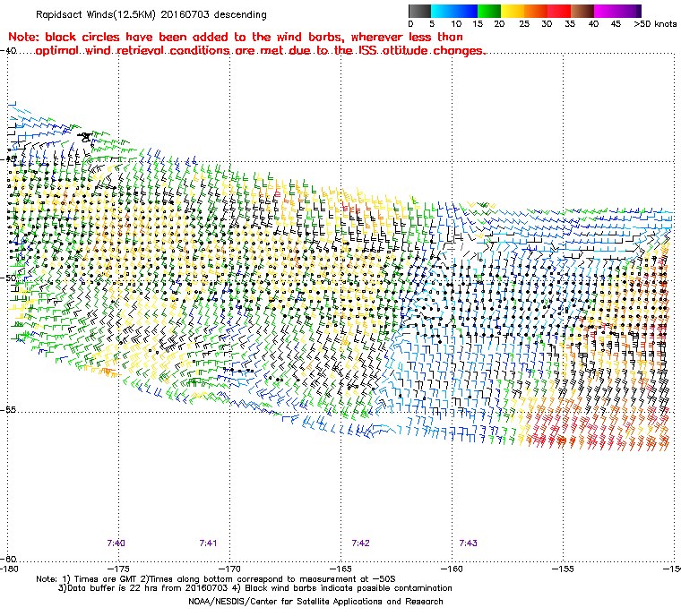Click the -175 longitude axis label

pyautogui.click(x=118, y=569)
